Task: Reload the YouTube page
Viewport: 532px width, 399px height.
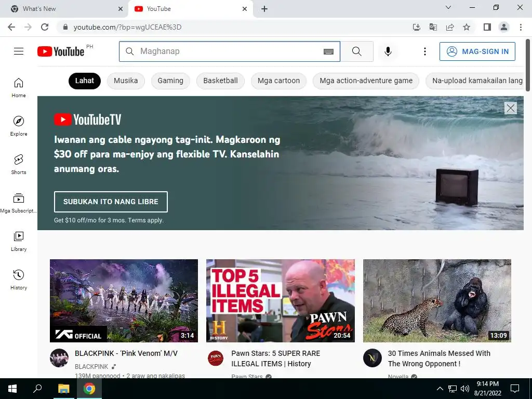Action: (45, 27)
